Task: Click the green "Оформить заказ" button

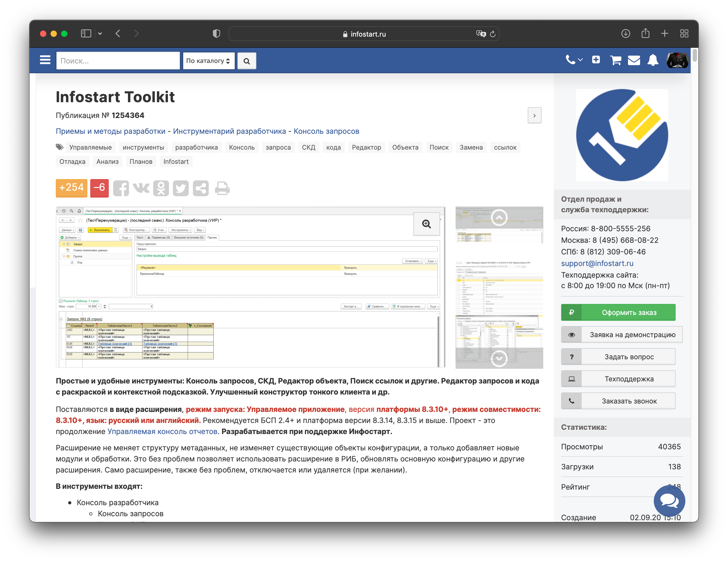Action: (618, 313)
